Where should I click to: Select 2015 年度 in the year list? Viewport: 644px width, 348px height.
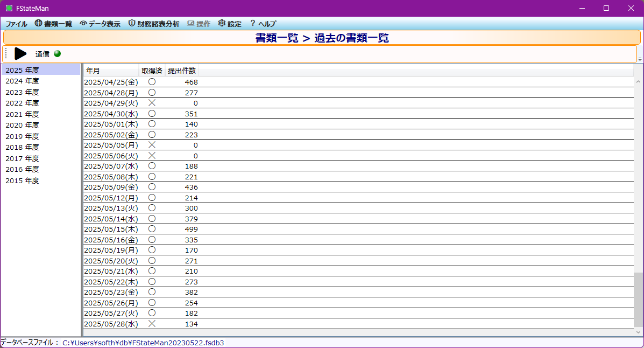click(41, 180)
